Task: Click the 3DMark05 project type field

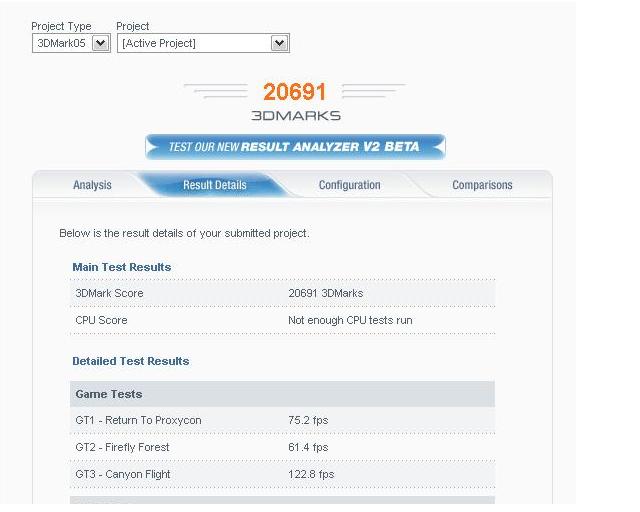Action: [71, 43]
